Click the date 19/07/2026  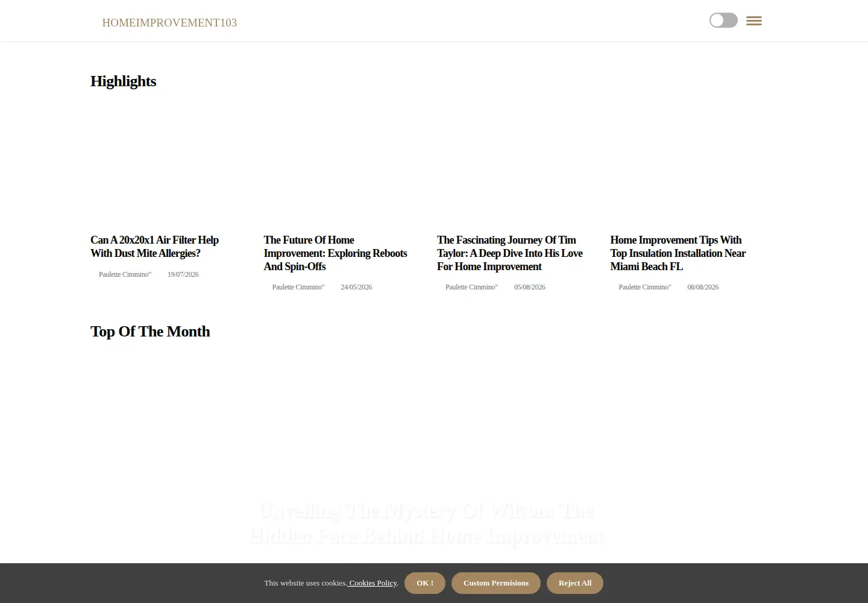[183, 274]
